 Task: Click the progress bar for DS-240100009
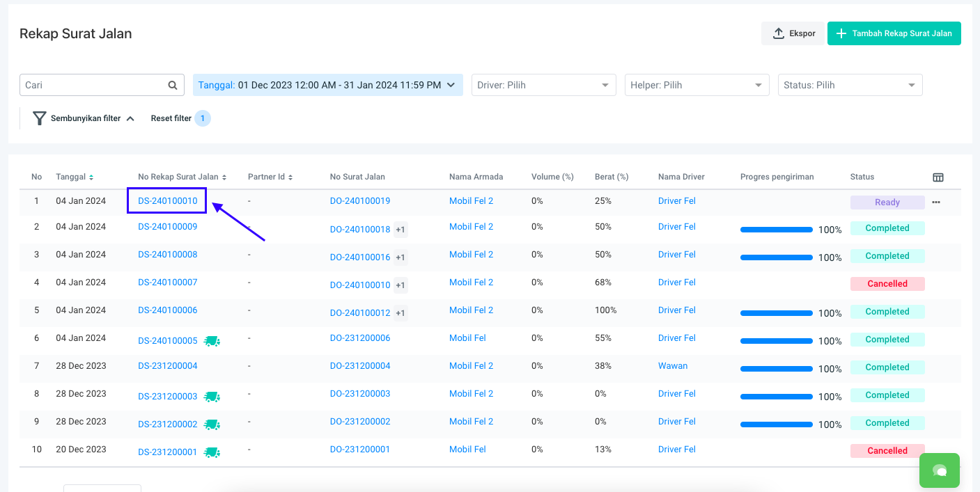(x=776, y=229)
